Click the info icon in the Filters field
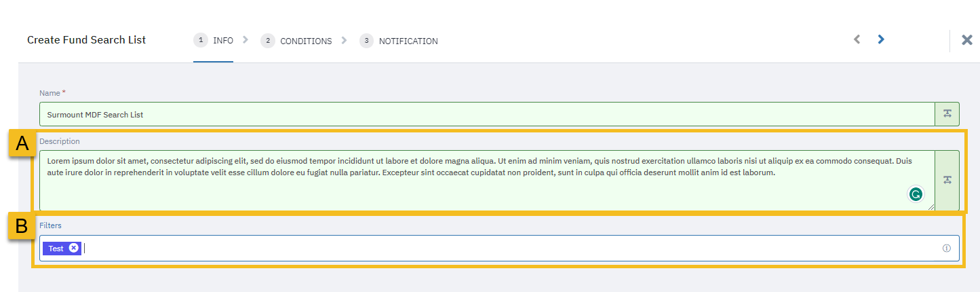Viewport: 980px width, 292px height. pos(947,249)
